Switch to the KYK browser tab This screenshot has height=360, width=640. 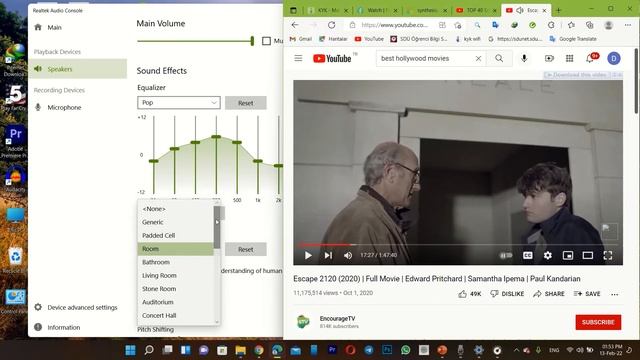tap(329, 10)
